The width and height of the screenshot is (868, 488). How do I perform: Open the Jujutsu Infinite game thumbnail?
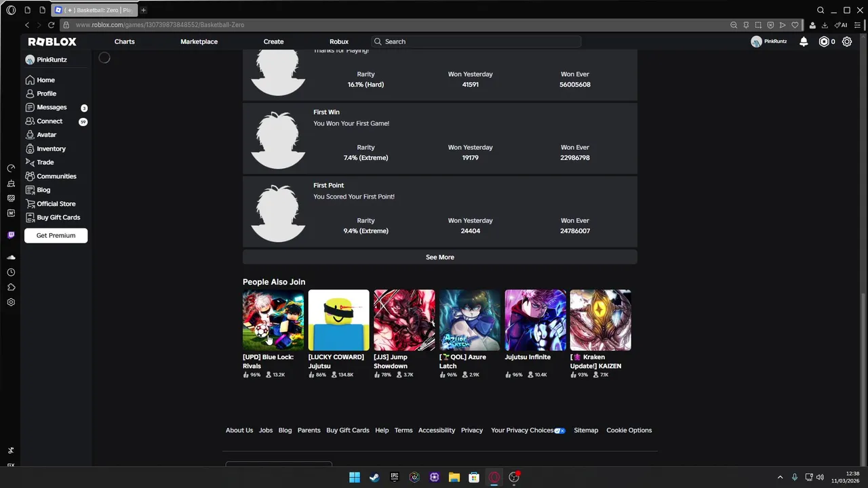pyautogui.click(x=535, y=321)
